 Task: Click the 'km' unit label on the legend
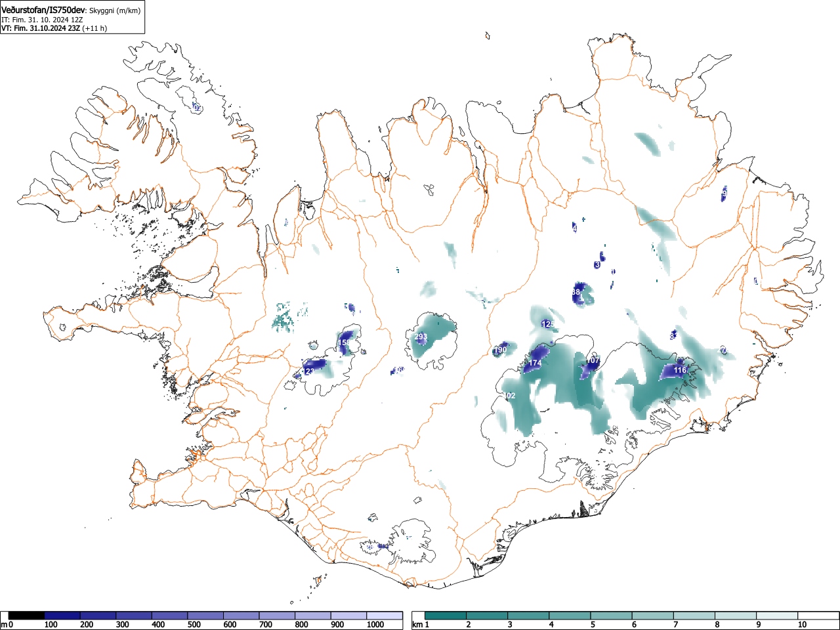pyautogui.click(x=417, y=625)
